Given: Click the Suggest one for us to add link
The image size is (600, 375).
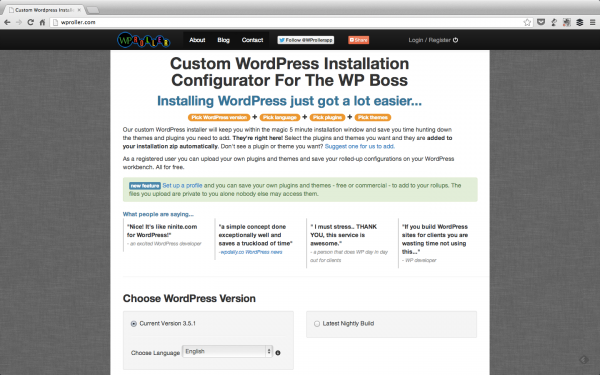Looking at the screenshot, I should pos(360,146).
